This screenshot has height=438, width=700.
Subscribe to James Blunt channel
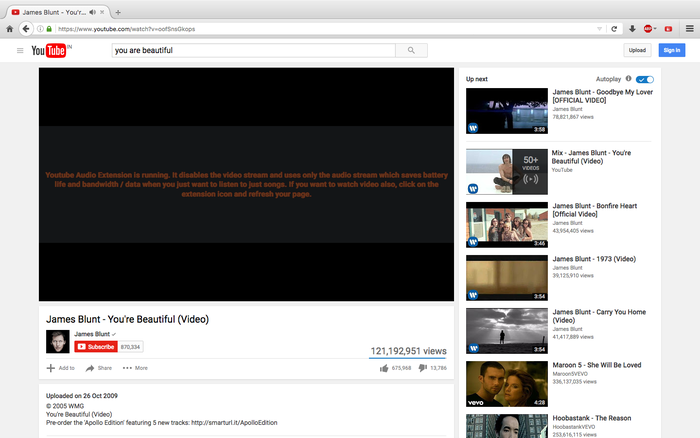[96, 346]
